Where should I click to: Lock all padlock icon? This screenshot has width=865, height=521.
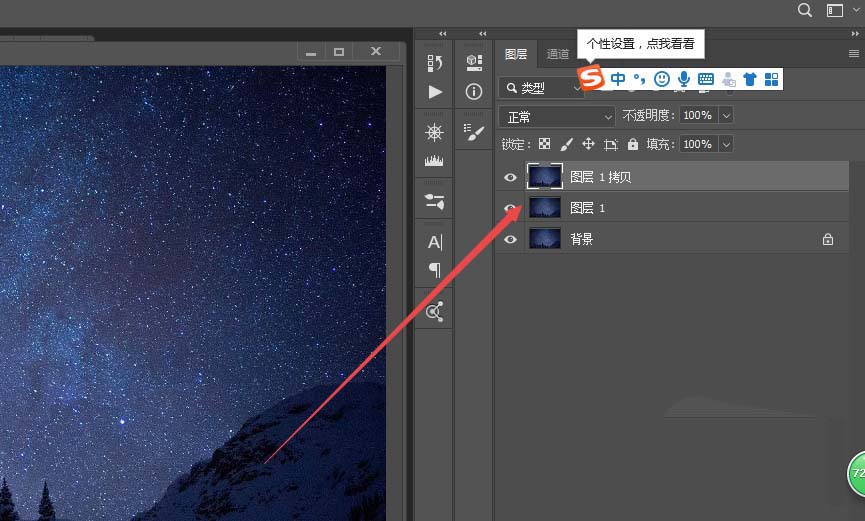[x=633, y=144]
